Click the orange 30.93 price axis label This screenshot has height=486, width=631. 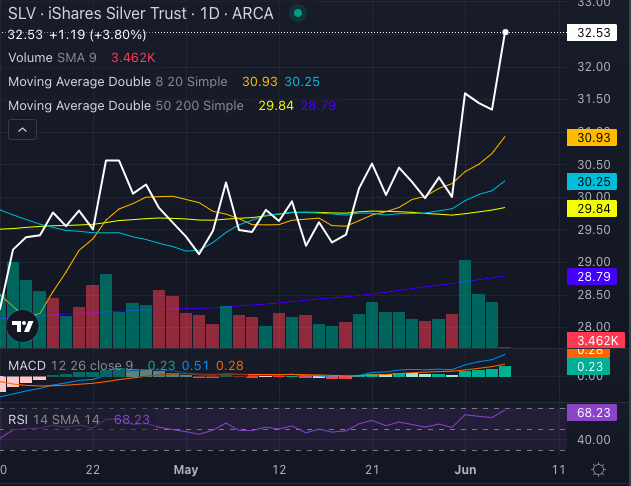click(592, 138)
